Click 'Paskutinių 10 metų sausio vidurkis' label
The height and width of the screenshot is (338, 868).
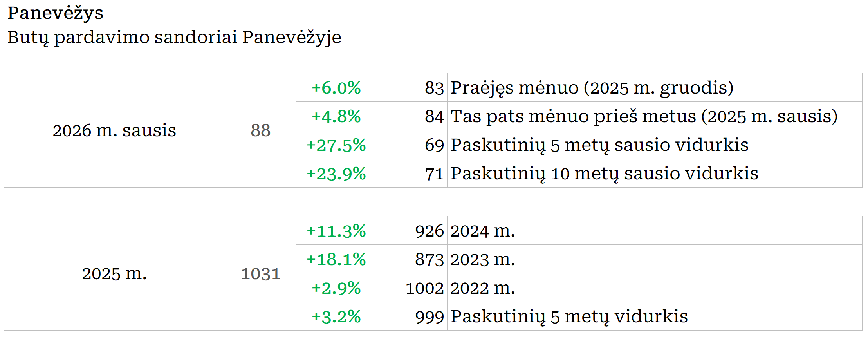point(604,174)
